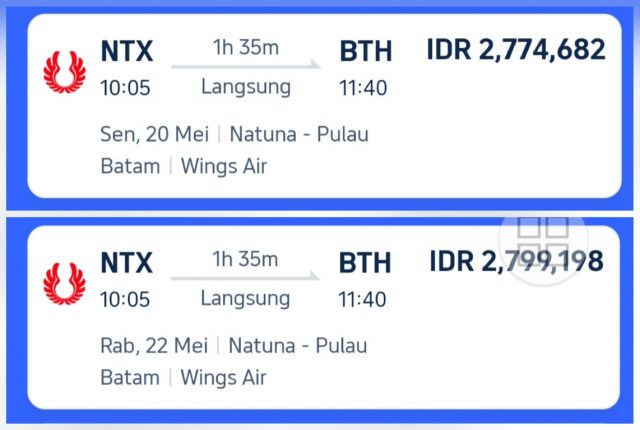
Task: Tap 'Sen, 20 Mei' date text
Action: tap(155, 134)
